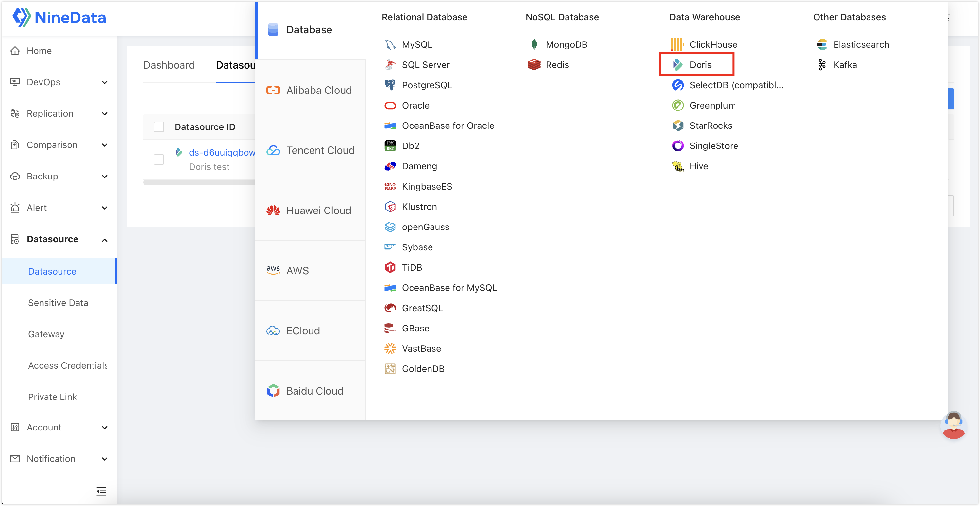
Task: Select the Database category in the menu
Action: point(311,30)
